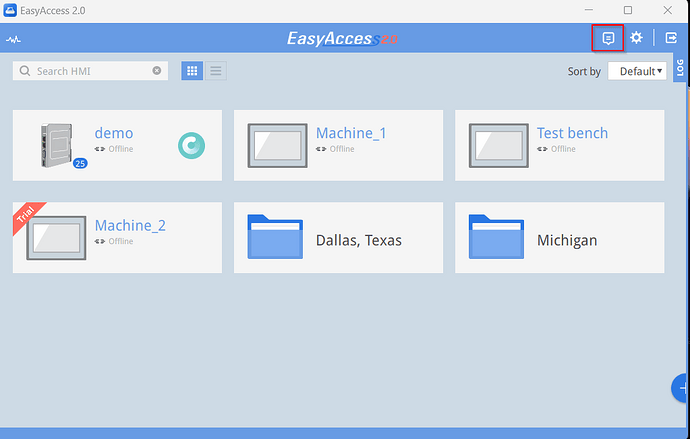Switch to grid view layout

pos(192,71)
